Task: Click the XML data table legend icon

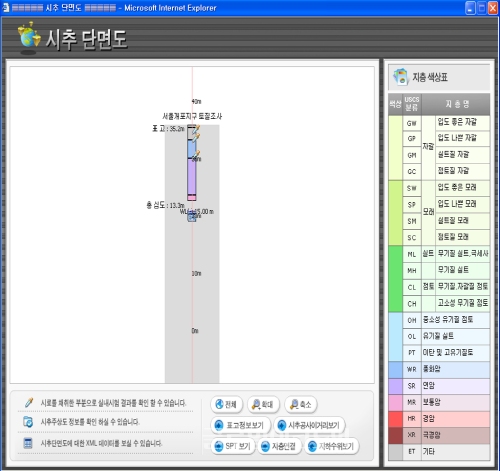Action: (x=28, y=443)
